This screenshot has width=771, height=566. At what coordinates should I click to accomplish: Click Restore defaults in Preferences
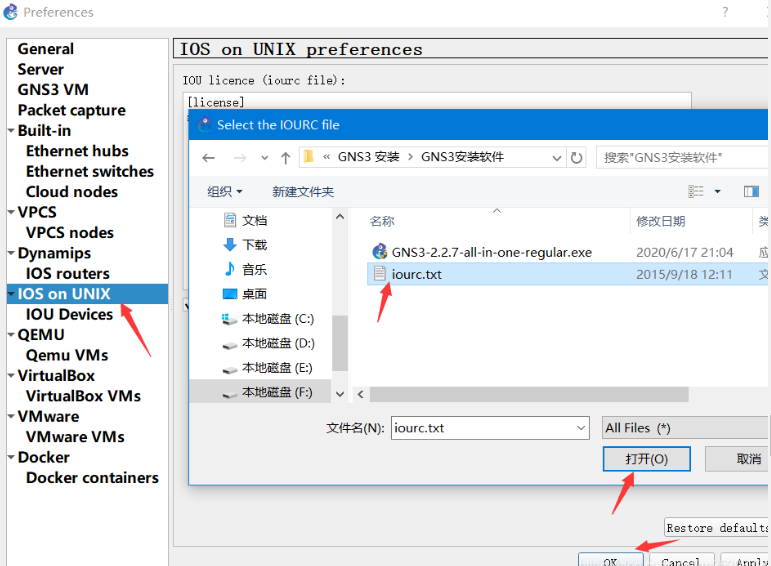[x=716, y=528]
